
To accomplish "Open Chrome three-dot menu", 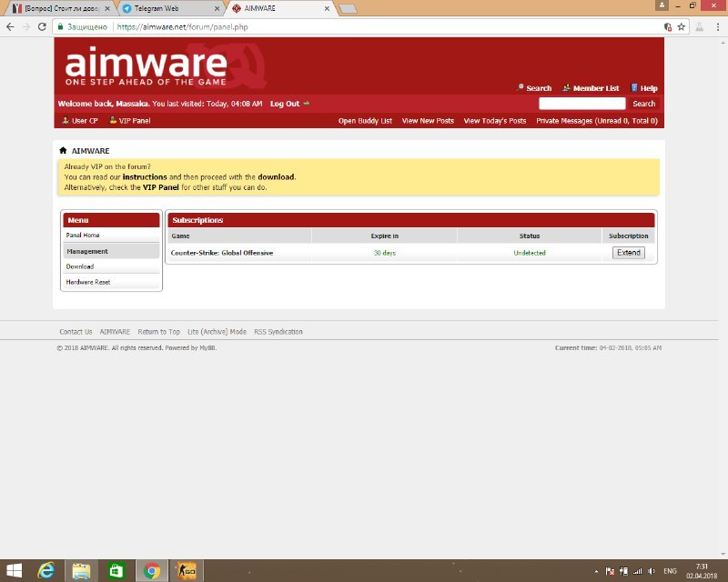I will pyautogui.click(x=718, y=27).
